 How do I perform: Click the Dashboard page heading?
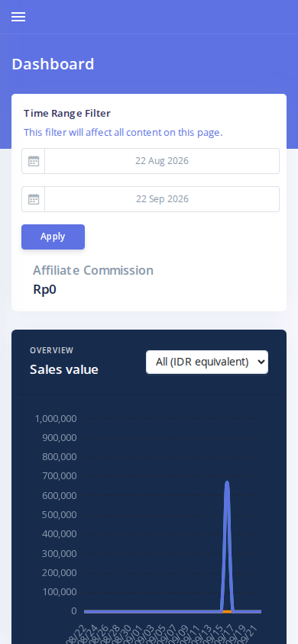(x=53, y=65)
